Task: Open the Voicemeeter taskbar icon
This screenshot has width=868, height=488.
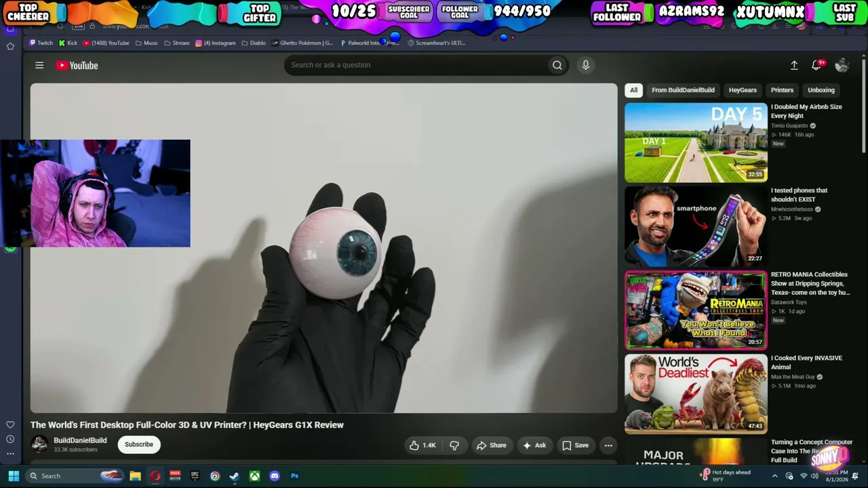Action: coord(175,476)
